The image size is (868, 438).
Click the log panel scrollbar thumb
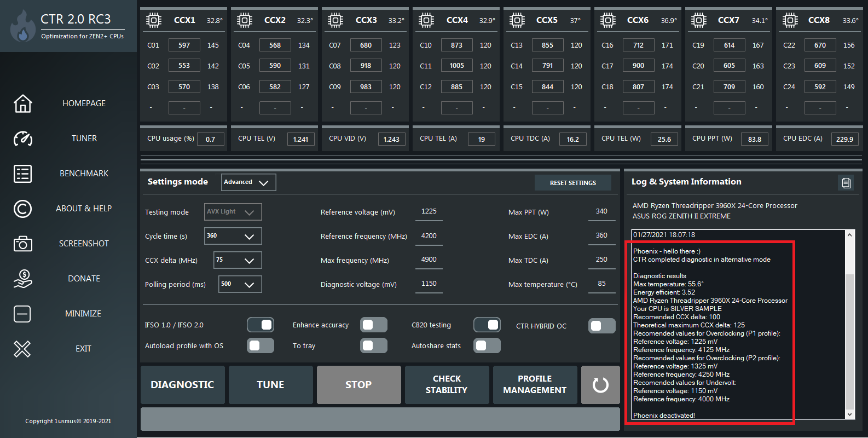[x=849, y=341]
